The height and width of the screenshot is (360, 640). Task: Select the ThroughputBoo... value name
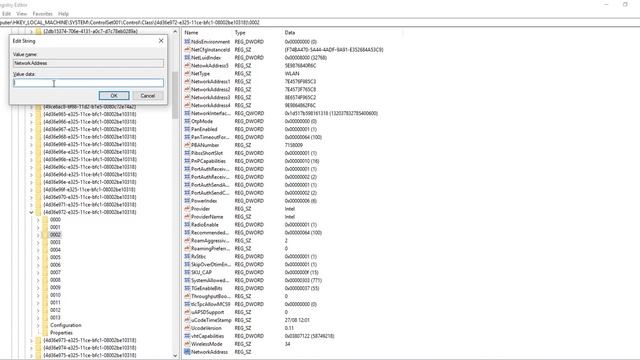211,296
